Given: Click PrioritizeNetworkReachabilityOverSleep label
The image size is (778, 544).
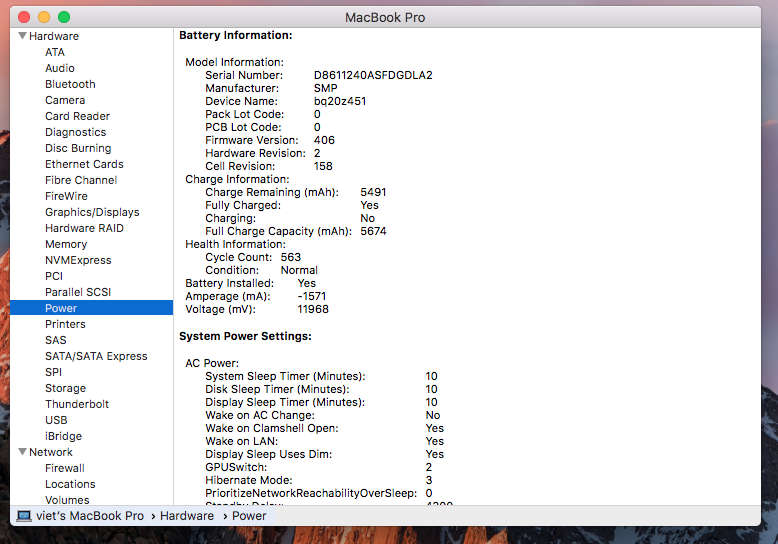Looking at the screenshot, I should (311, 493).
